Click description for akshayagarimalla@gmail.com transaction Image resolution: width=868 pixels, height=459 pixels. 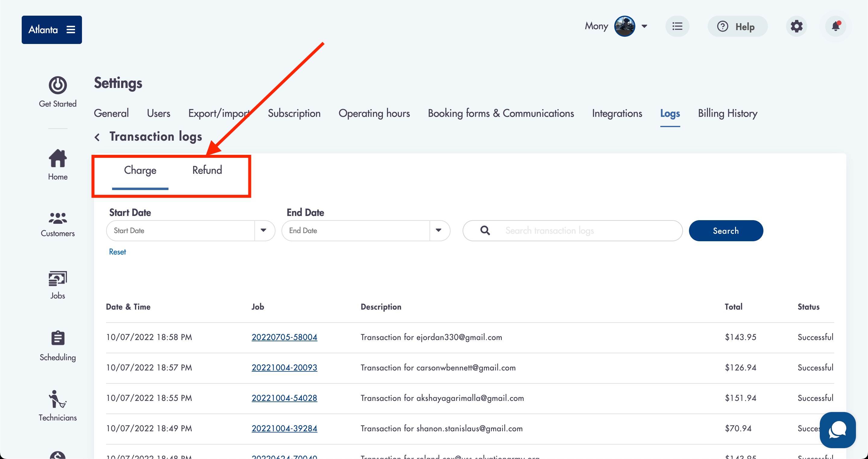(442, 398)
